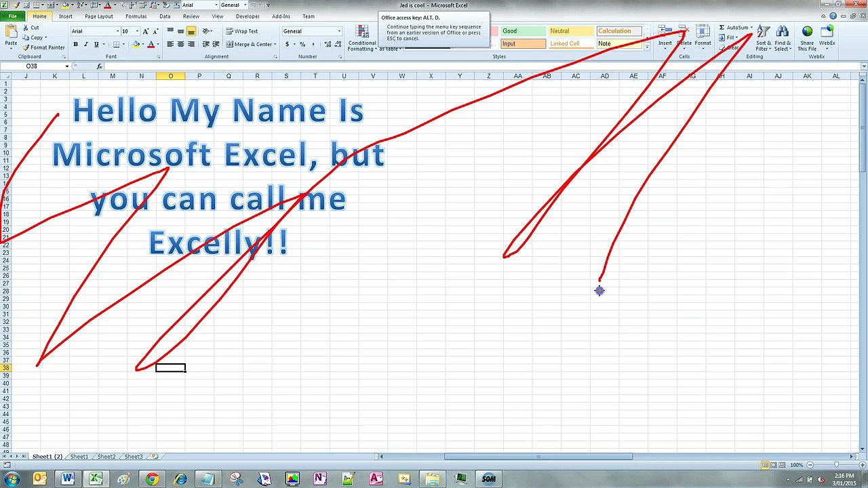Screen dimensions: 868x488
Task: Click the Fill down icon
Action: point(722,38)
